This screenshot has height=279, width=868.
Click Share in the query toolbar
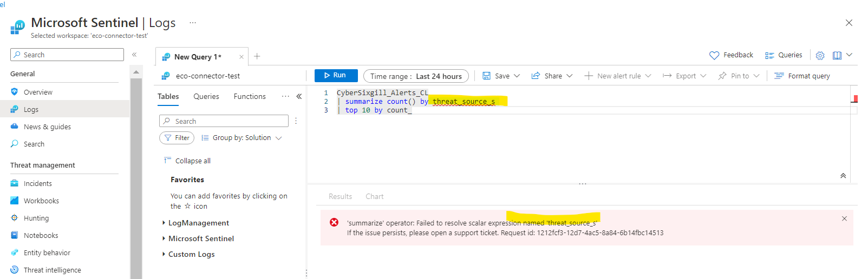click(x=546, y=76)
